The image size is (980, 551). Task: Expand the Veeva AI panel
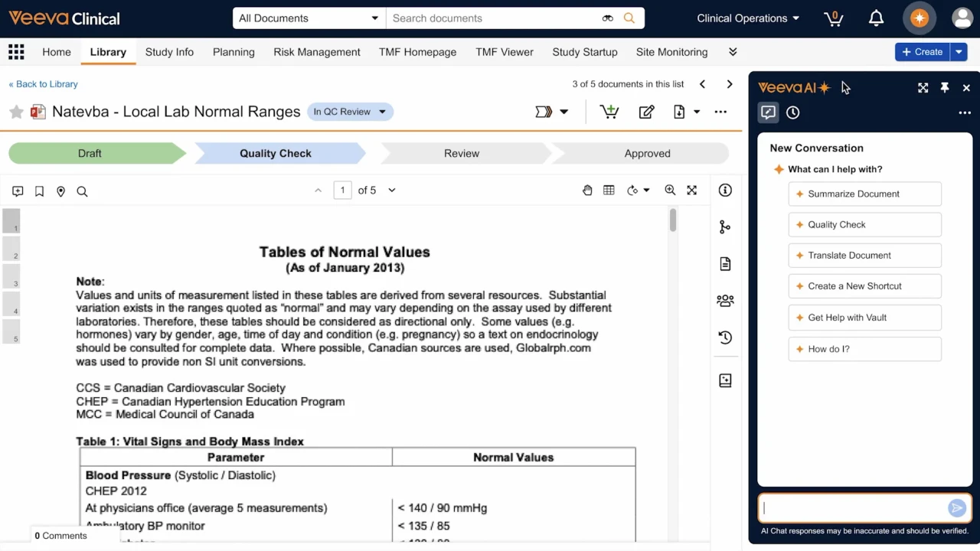click(x=923, y=88)
